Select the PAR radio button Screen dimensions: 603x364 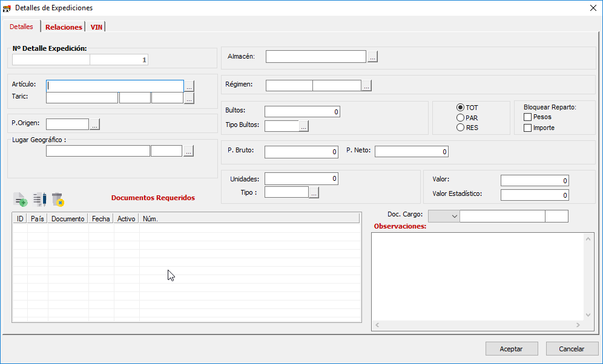point(461,118)
